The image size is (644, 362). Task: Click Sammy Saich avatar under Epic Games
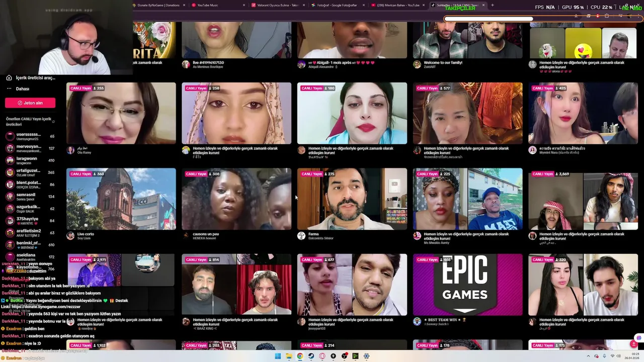coord(417,321)
